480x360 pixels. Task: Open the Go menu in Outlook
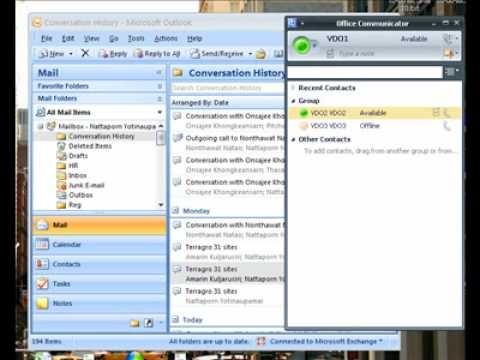point(113,39)
